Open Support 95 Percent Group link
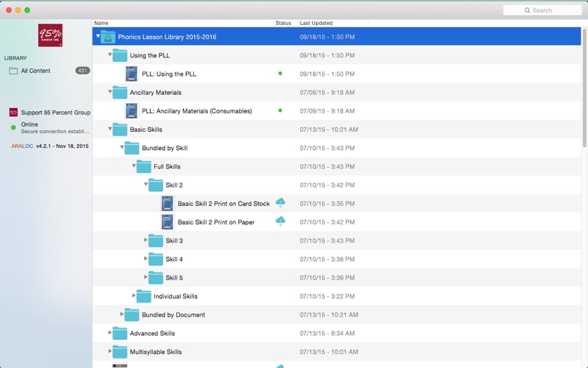Image resolution: width=588 pixels, height=368 pixels. (x=56, y=113)
